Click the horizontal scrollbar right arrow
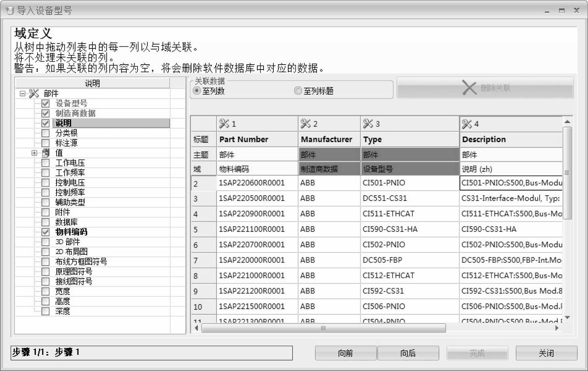 (x=557, y=328)
